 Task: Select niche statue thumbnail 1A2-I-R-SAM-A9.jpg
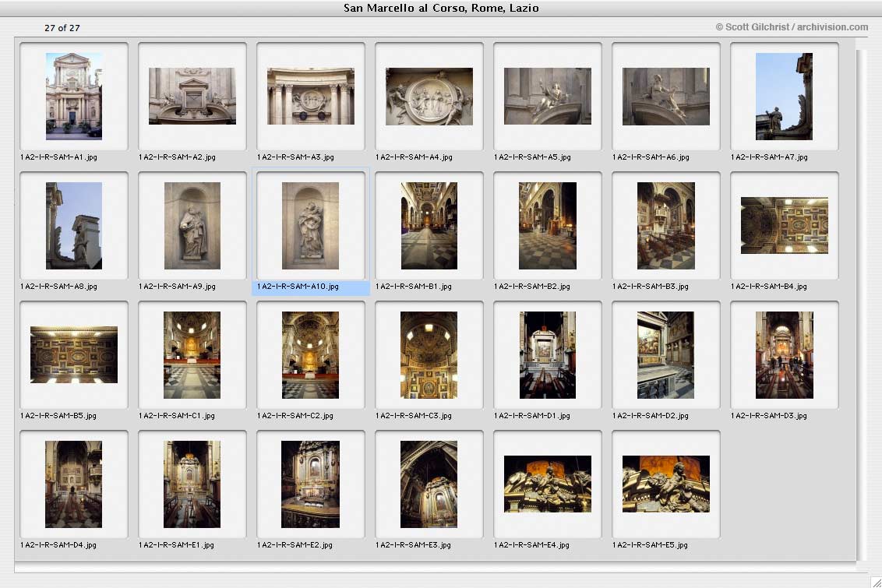tap(192, 225)
